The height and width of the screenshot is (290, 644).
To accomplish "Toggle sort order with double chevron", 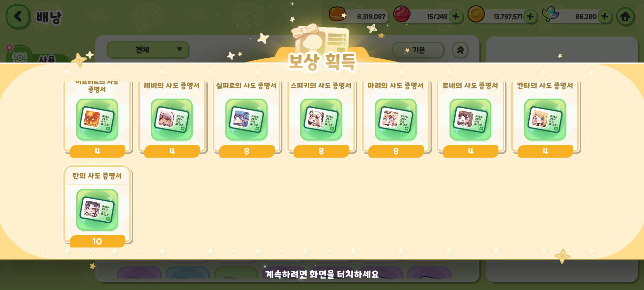I will click(460, 50).
